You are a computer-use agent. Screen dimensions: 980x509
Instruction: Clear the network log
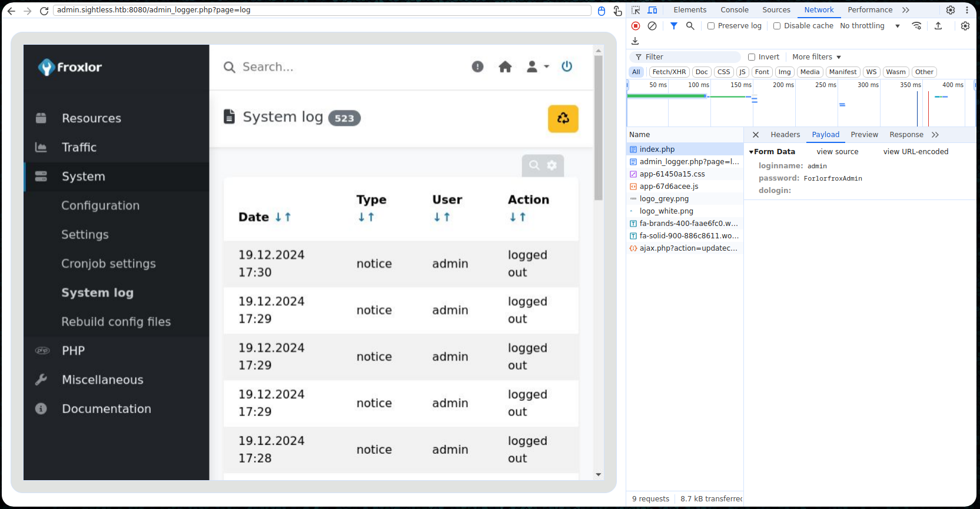click(652, 26)
